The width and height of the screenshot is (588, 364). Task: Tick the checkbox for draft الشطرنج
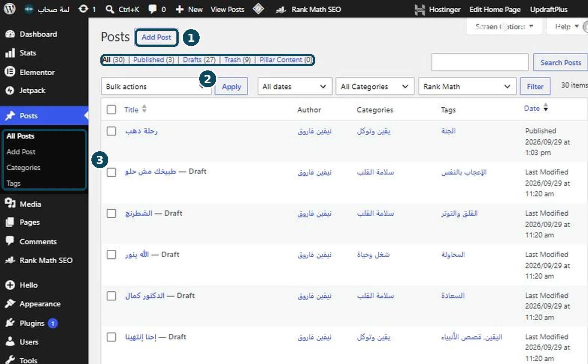coord(112,213)
